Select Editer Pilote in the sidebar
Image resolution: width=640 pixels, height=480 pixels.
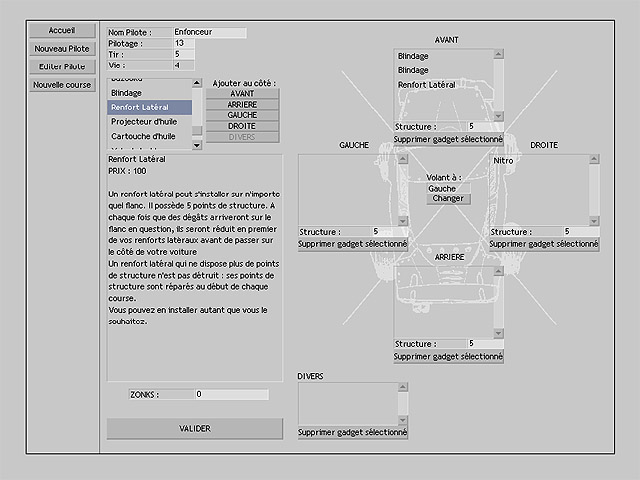(62, 66)
